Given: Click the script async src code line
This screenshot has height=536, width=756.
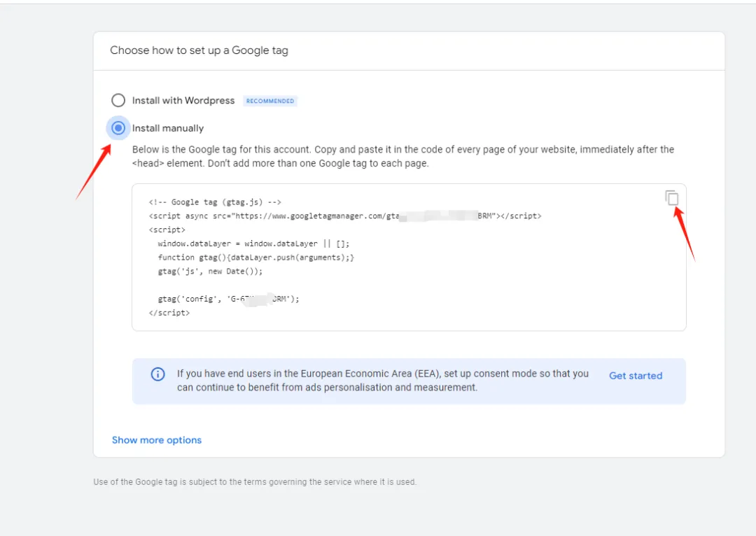Looking at the screenshot, I should [x=345, y=216].
